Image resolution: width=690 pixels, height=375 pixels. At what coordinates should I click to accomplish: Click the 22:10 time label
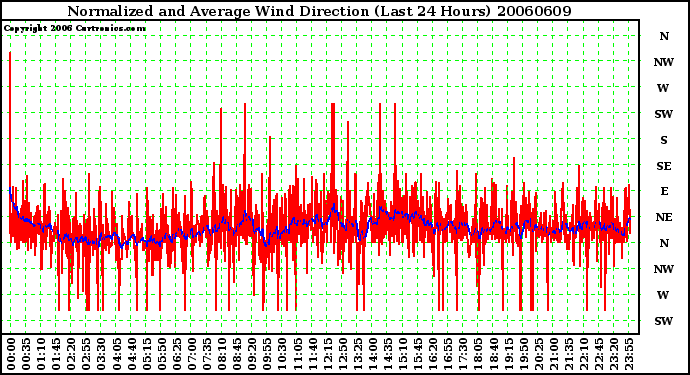point(584,354)
